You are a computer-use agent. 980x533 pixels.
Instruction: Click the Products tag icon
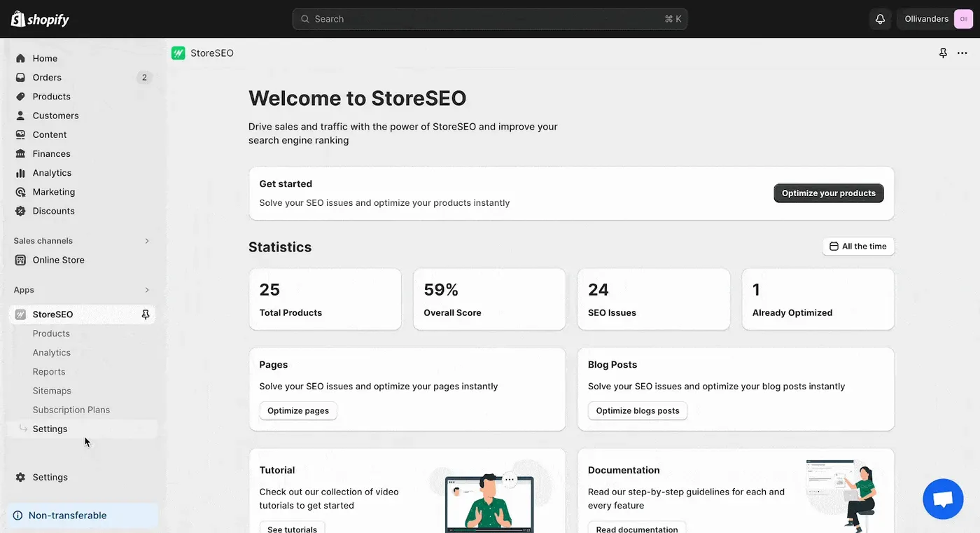click(x=20, y=97)
